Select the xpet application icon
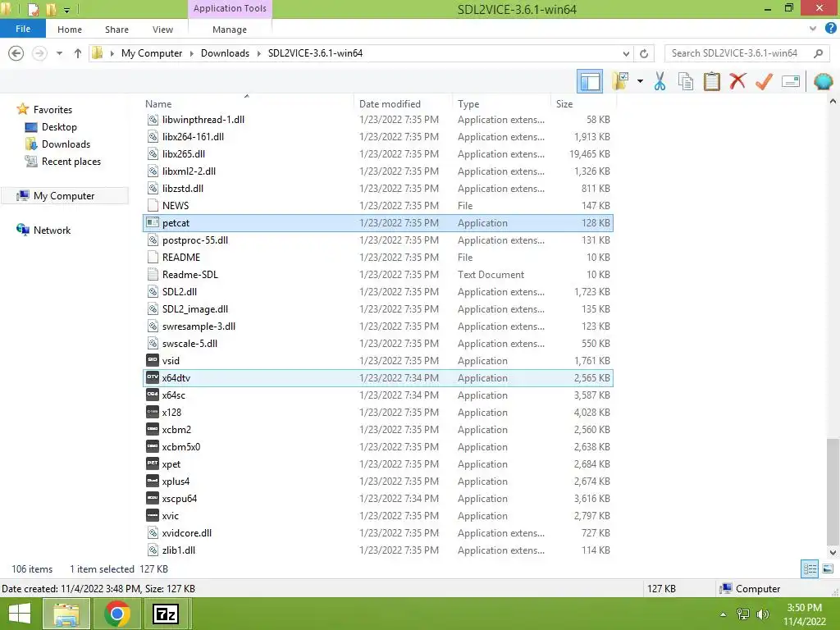 (x=153, y=463)
